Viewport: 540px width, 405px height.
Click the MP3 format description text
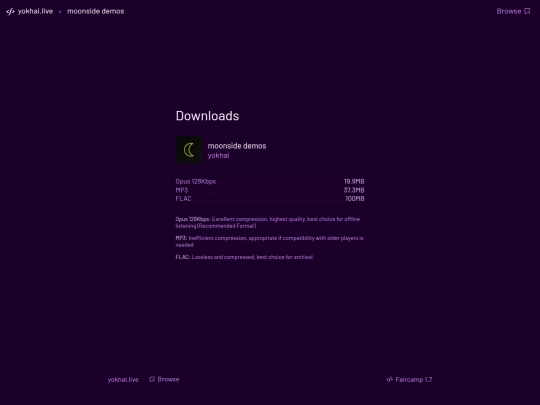[269, 241]
